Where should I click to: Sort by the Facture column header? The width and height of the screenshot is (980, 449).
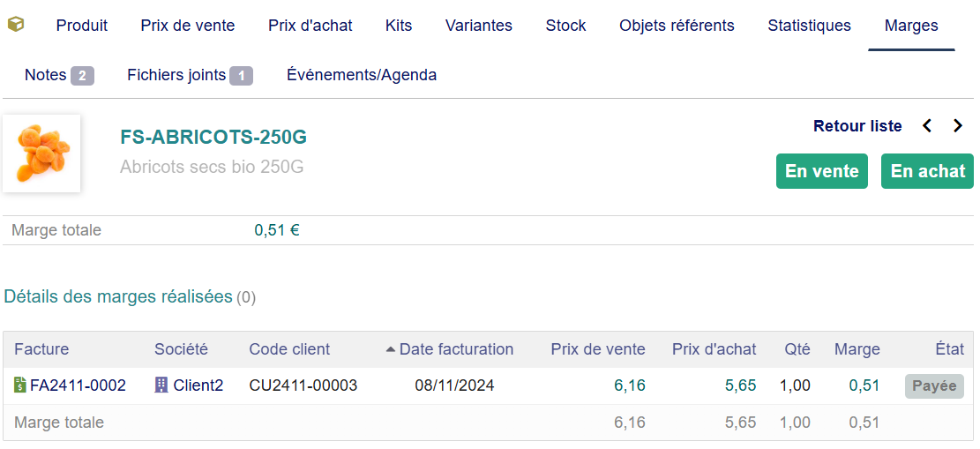[x=41, y=349]
